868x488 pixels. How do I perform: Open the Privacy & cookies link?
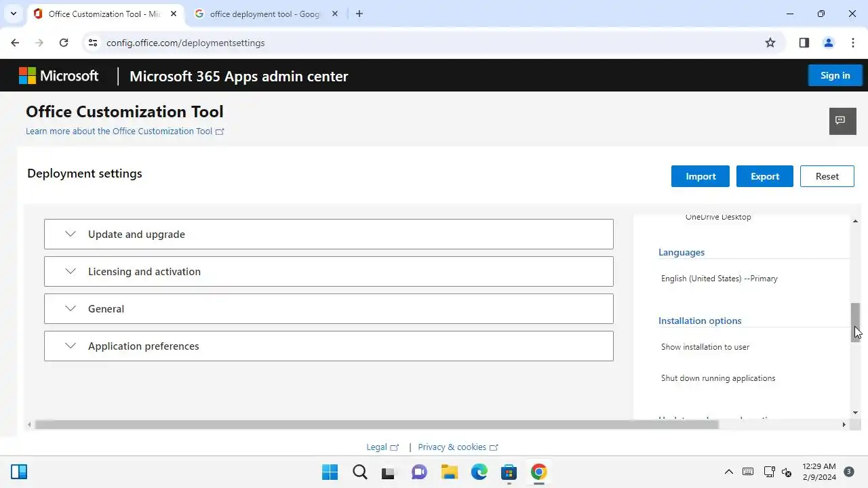[x=458, y=447]
